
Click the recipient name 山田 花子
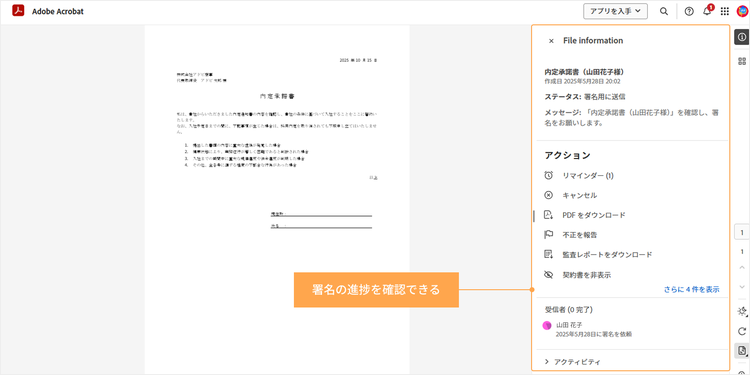pyautogui.click(x=569, y=325)
